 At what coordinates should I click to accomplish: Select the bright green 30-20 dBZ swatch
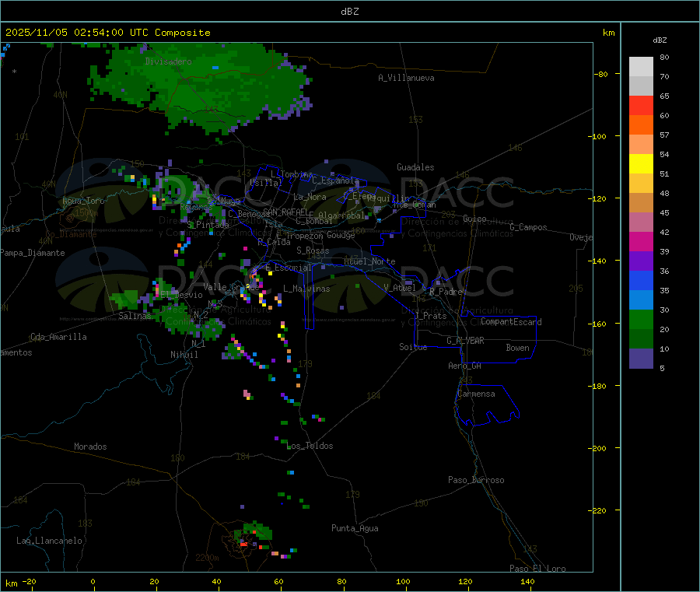click(641, 319)
